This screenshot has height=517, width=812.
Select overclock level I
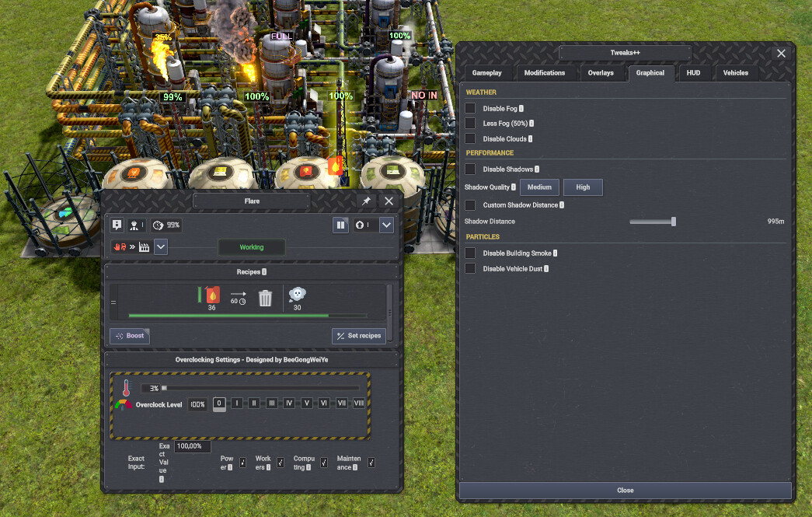237,403
